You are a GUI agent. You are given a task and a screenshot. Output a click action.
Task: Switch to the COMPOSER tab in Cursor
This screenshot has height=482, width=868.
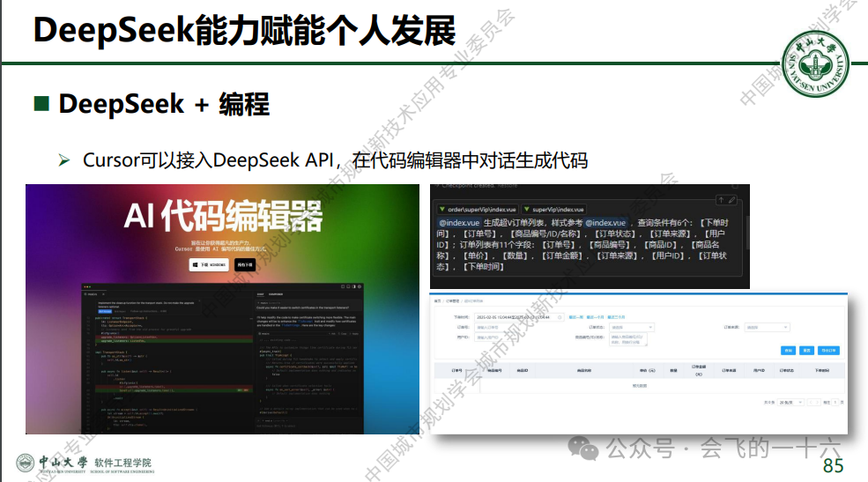tap(276, 294)
